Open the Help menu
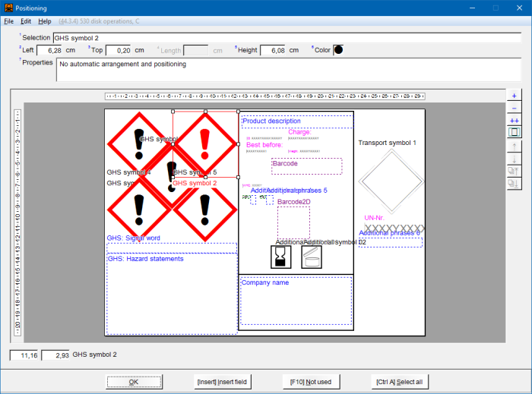The height and width of the screenshot is (394, 532). [x=45, y=21]
